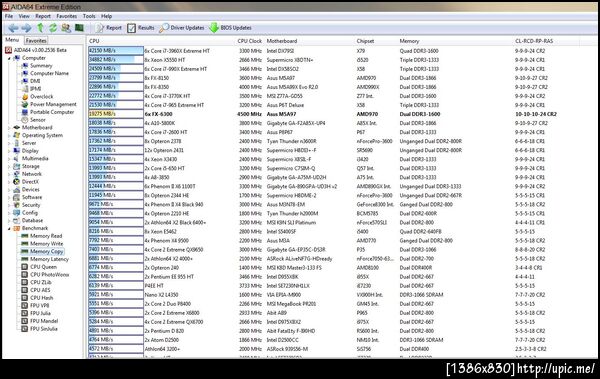Select the 42150 MB/s result bar
600x379 pixels.
point(116,51)
